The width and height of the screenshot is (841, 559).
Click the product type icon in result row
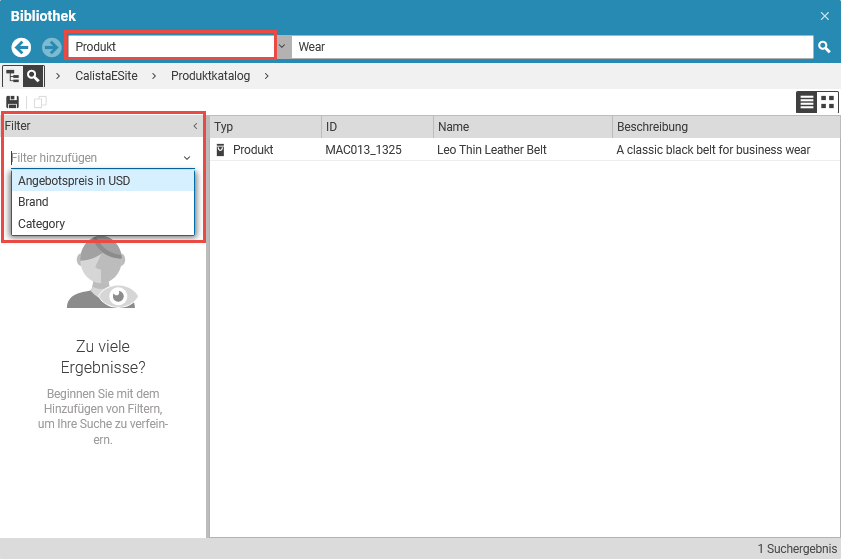point(221,150)
